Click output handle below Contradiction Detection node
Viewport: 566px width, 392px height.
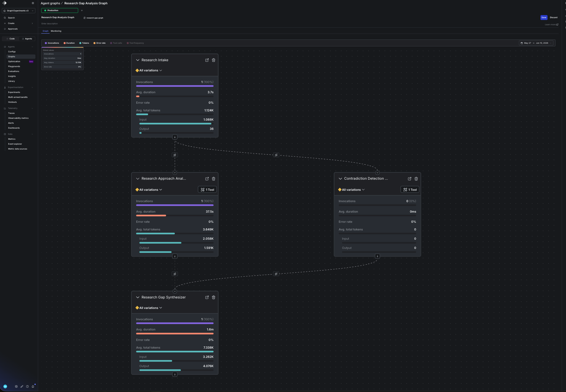tap(377, 256)
